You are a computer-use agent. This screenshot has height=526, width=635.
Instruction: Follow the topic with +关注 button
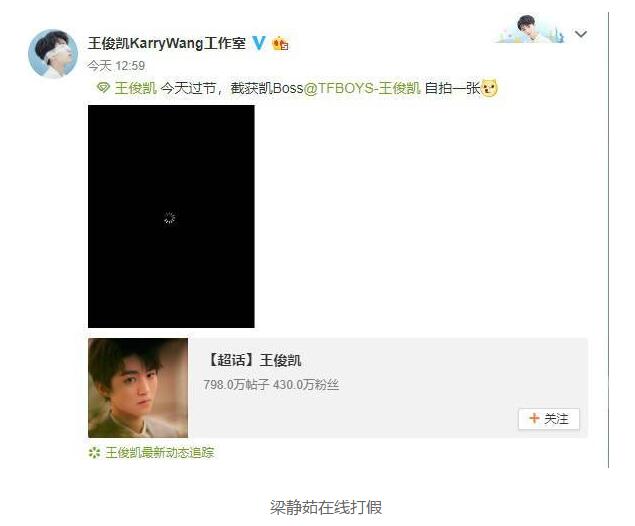click(549, 419)
